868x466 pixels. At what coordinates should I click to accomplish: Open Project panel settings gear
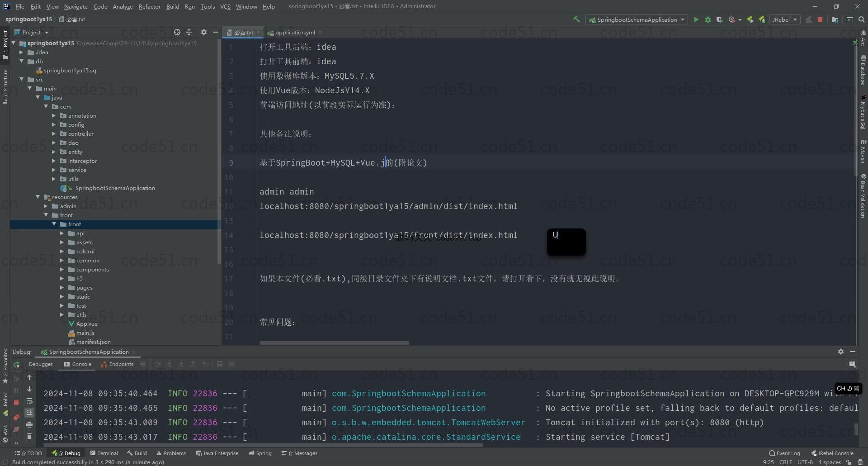coord(203,32)
